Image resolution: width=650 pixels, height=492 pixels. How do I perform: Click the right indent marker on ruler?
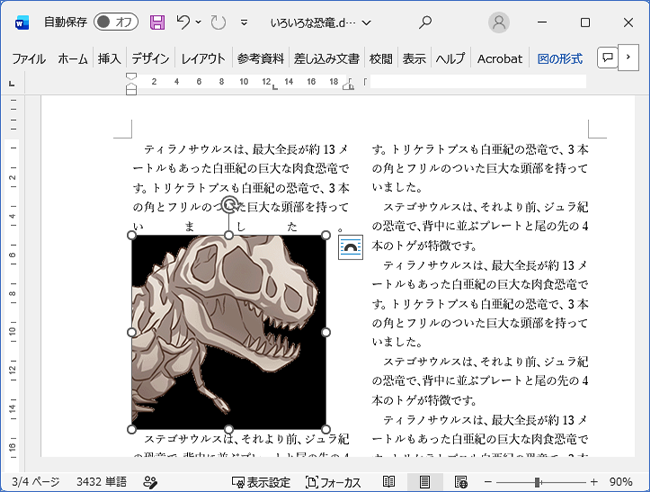(x=349, y=84)
